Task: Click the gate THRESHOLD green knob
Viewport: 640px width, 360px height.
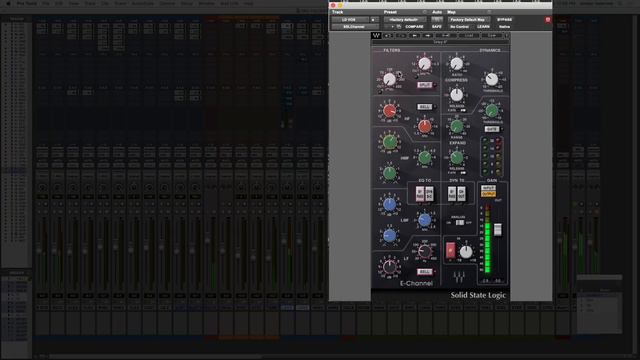Action: coord(491,110)
